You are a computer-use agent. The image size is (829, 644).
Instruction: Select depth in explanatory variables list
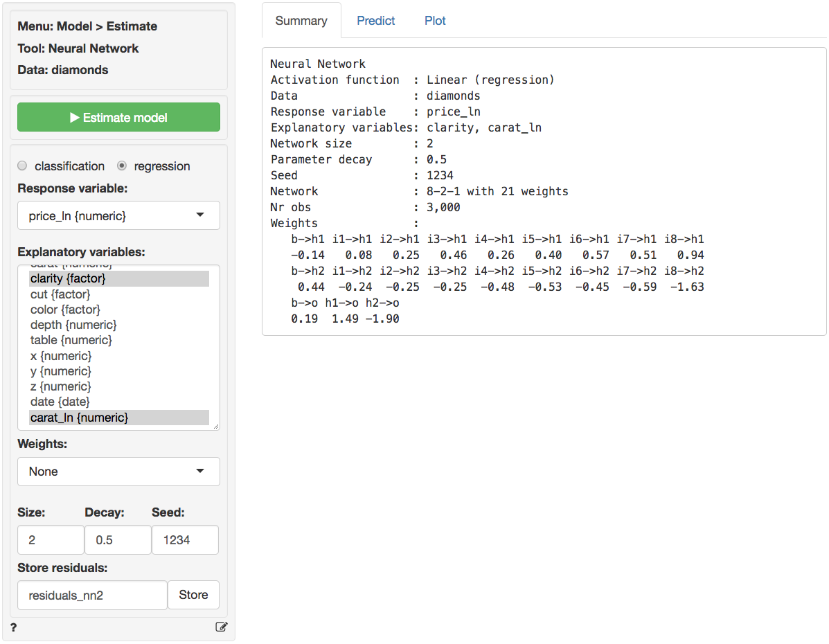coord(73,325)
